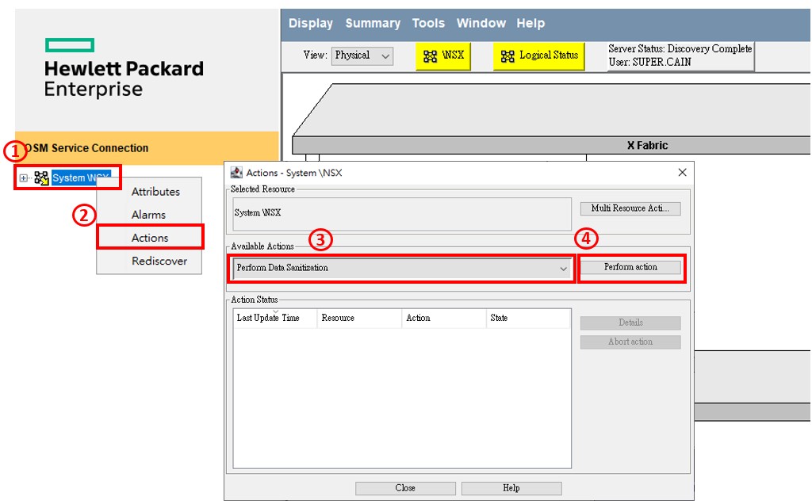The height and width of the screenshot is (504, 812).
Task: Select System \NSX in the tree
Action: (80, 178)
